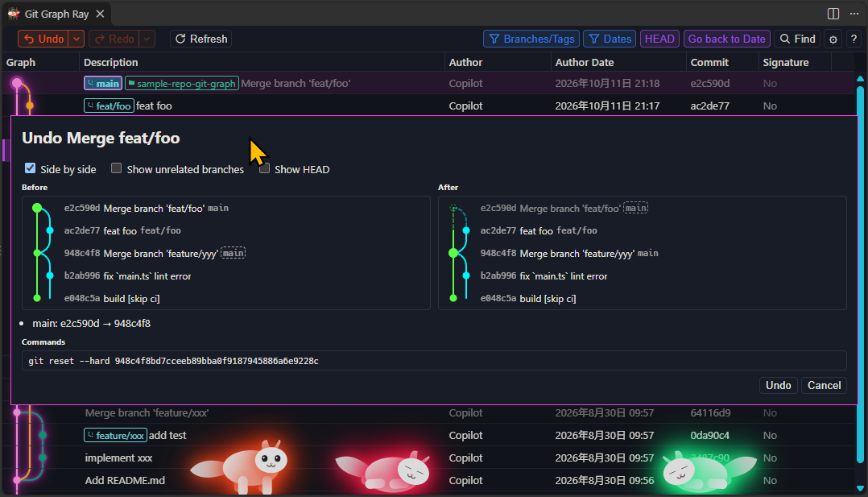The width and height of the screenshot is (868, 497).
Task: Click the feature/xxx branch label
Action: (115, 436)
